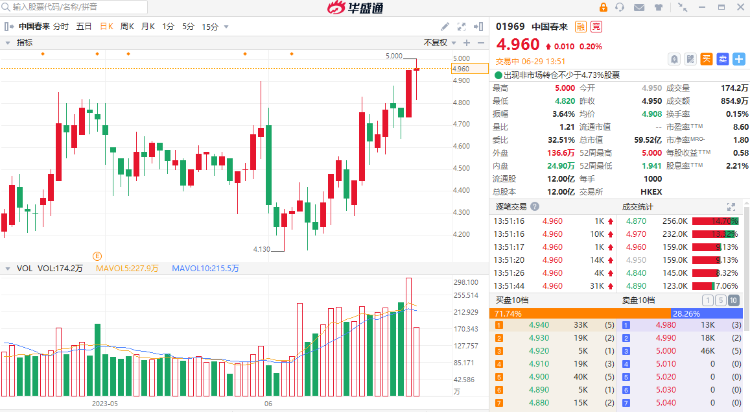The height and width of the screenshot is (412, 750).
Task: Click the 卖盘10档 ask header
Action: [638, 301]
